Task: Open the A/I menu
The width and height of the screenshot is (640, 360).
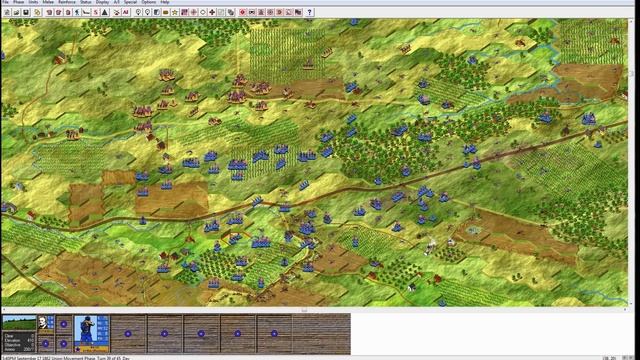Action: point(117,2)
